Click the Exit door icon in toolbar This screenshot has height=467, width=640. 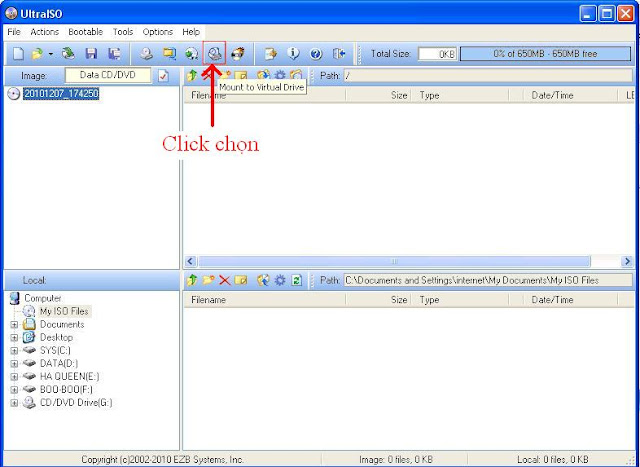point(339,53)
